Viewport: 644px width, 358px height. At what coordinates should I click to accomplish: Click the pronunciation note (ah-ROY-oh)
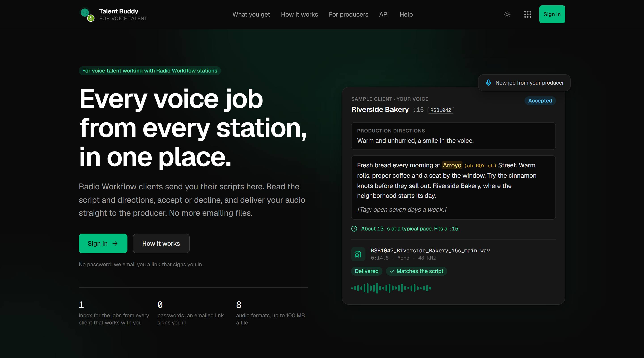[480, 166]
